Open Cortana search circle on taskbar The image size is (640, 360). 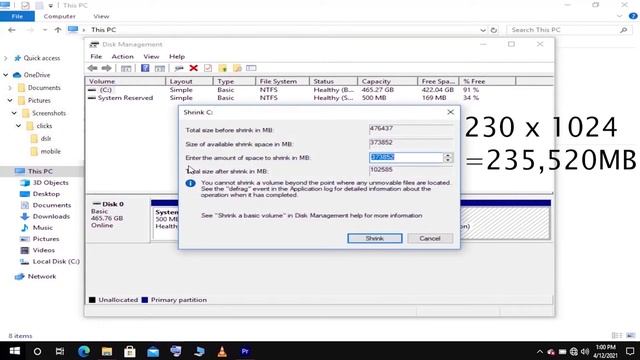pos(37,351)
